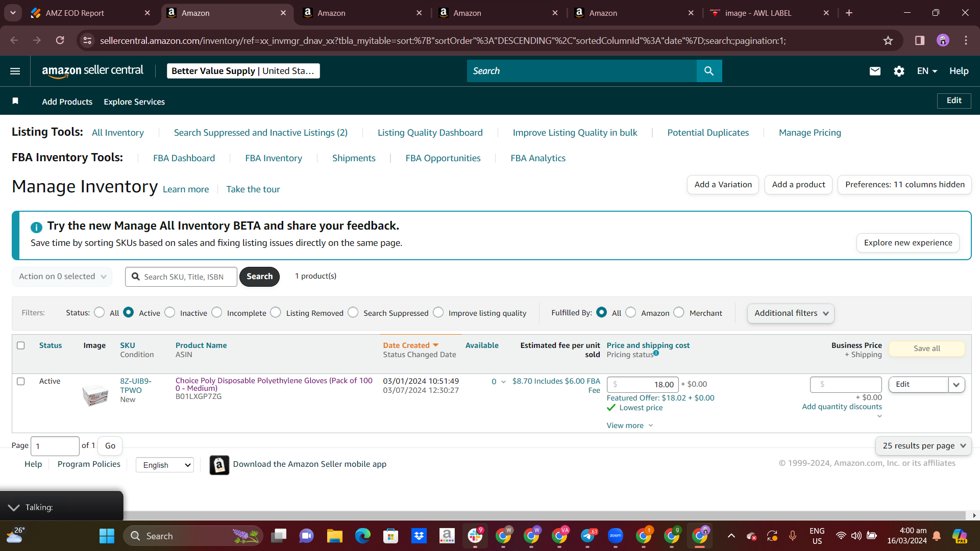The height and width of the screenshot is (551, 980).
Task: Click the Business Price input field
Action: tap(846, 385)
